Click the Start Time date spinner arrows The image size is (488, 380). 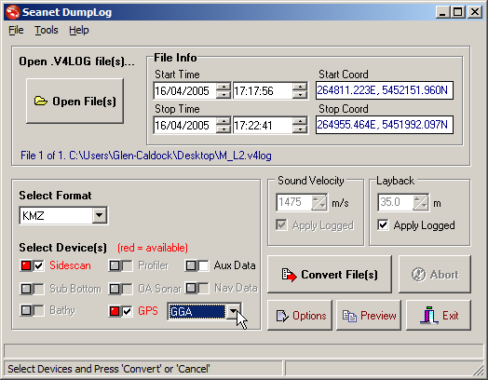click(223, 91)
